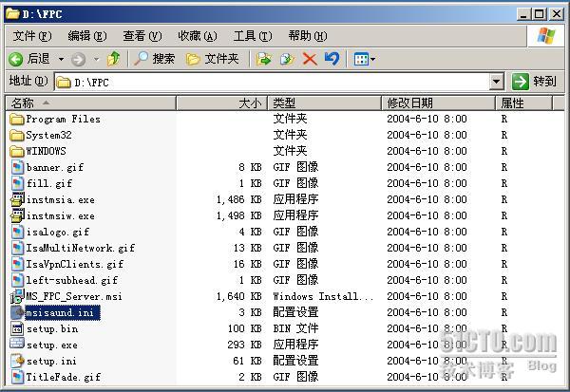Sort by the 大小 column header
The width and height of the screenshot is (570, 392).
(x=222, y=103)
